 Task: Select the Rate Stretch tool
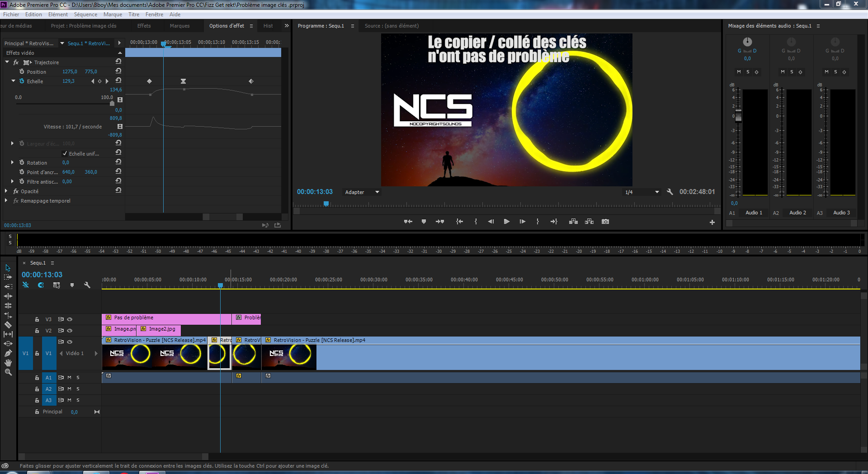point(8,315)
